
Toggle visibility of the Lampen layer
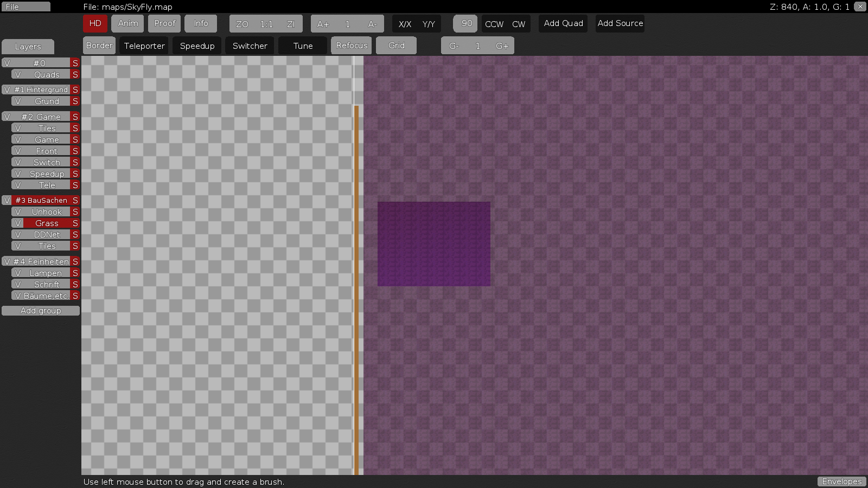point(19,273)
